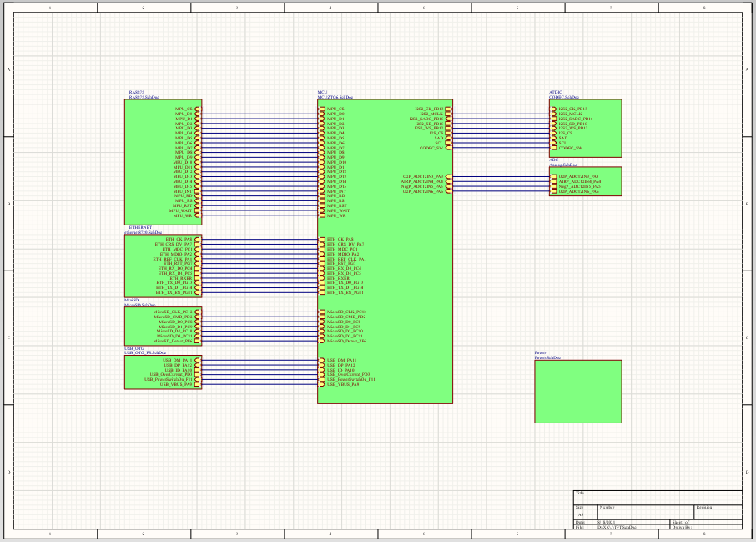
Task: Select MPU_CS port icon on RA8875 sheet
Action: 198,109
